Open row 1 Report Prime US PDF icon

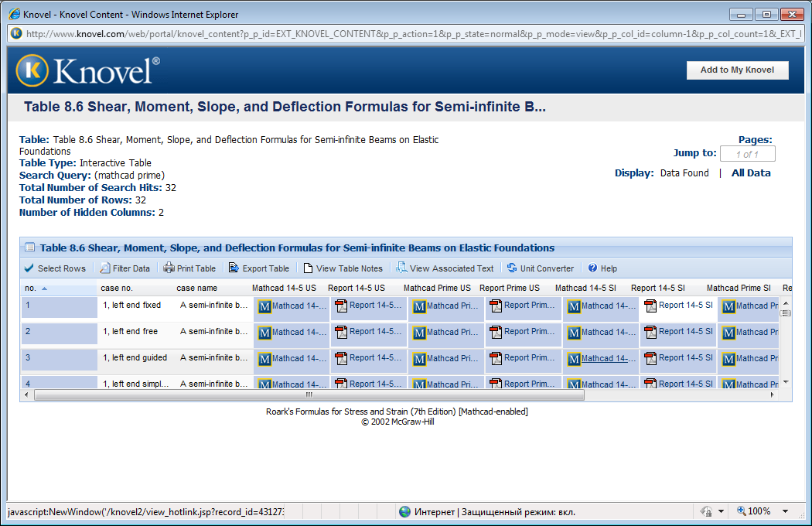point(496,306)
